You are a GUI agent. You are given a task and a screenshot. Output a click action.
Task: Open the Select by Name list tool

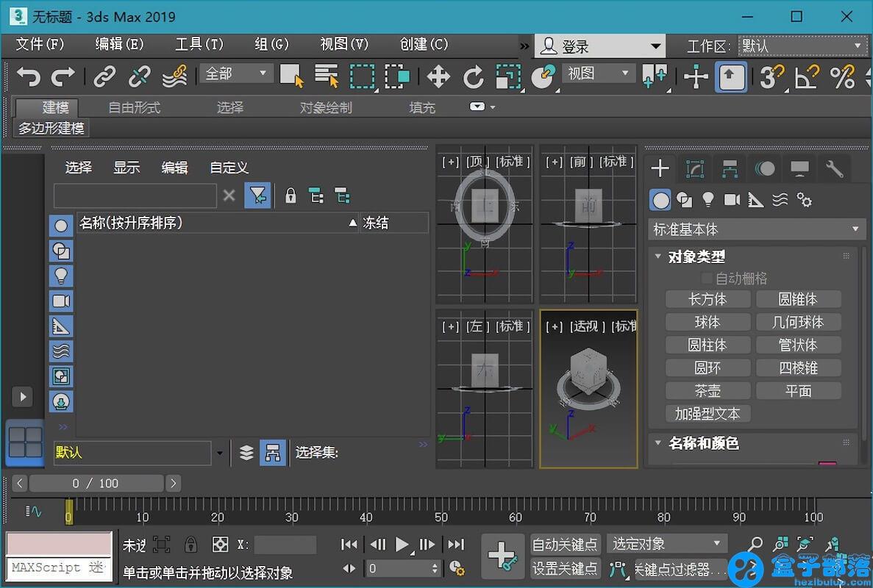327,76
